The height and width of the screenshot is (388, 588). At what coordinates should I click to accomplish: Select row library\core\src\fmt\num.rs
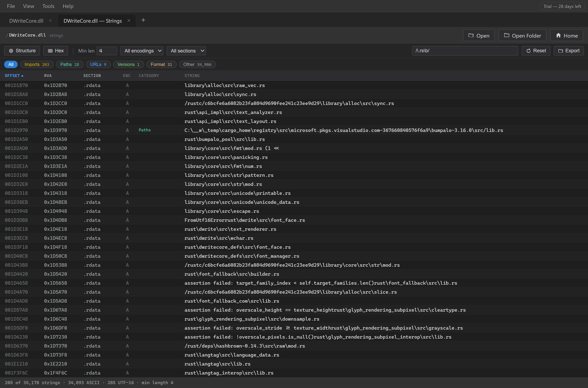pos(294,166)
